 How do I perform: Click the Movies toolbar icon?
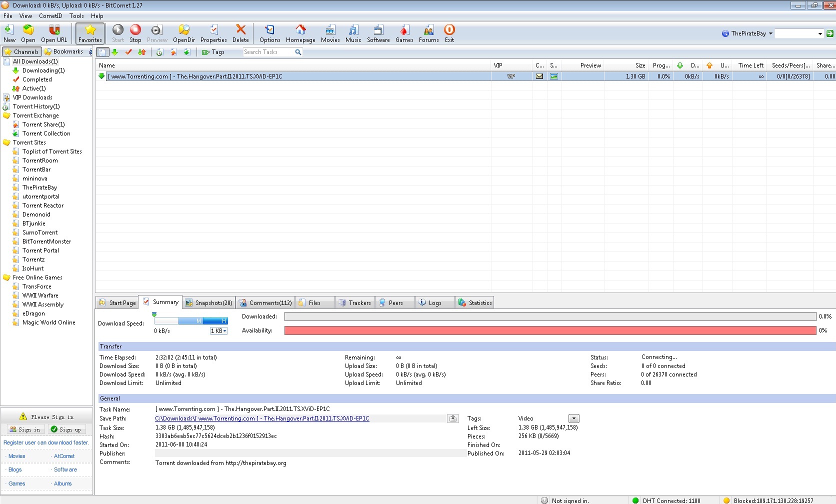click(330, 33)
